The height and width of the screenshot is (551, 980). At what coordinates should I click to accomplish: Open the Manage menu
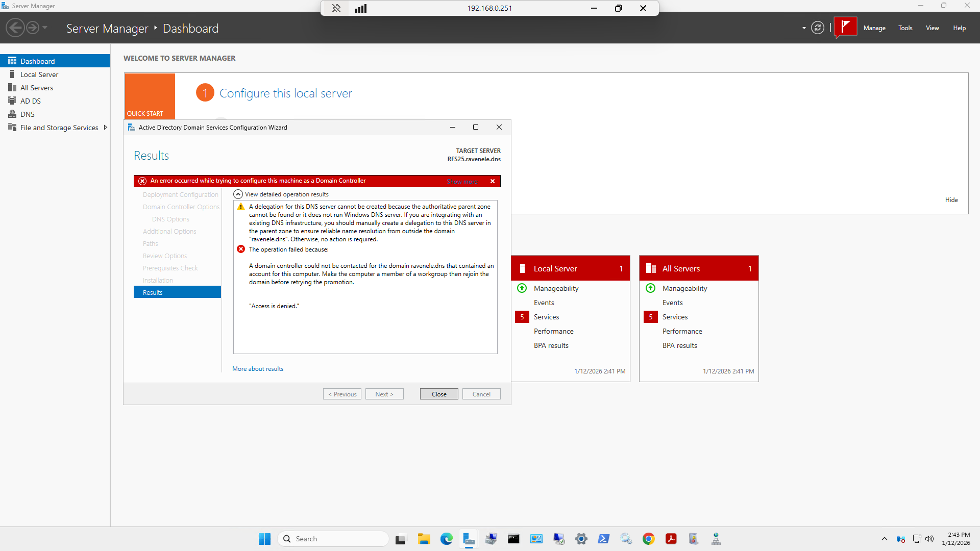[874, 28]
